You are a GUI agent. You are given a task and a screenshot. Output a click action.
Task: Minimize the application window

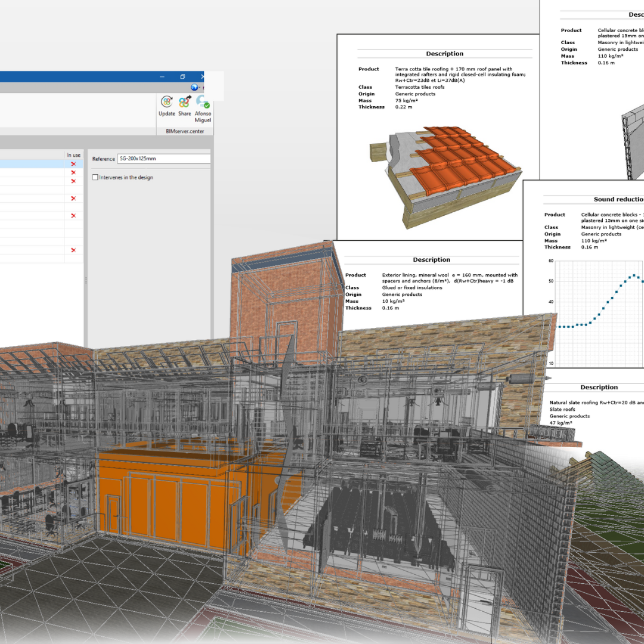[x=162, y=77]
